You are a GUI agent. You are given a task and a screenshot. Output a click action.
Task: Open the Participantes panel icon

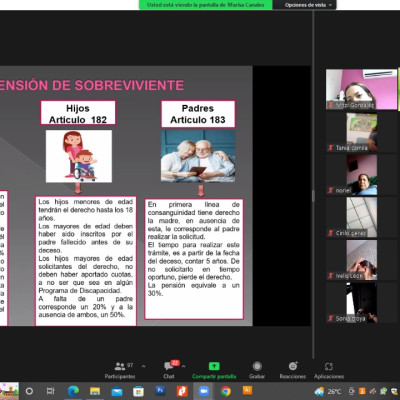120,366
